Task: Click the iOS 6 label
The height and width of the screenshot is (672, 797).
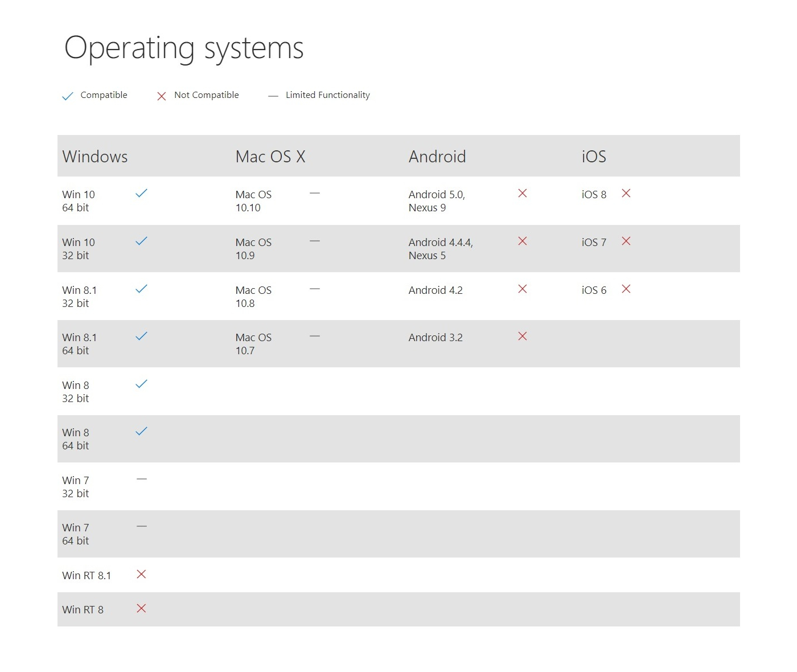Action: click(x=594, y=290)
